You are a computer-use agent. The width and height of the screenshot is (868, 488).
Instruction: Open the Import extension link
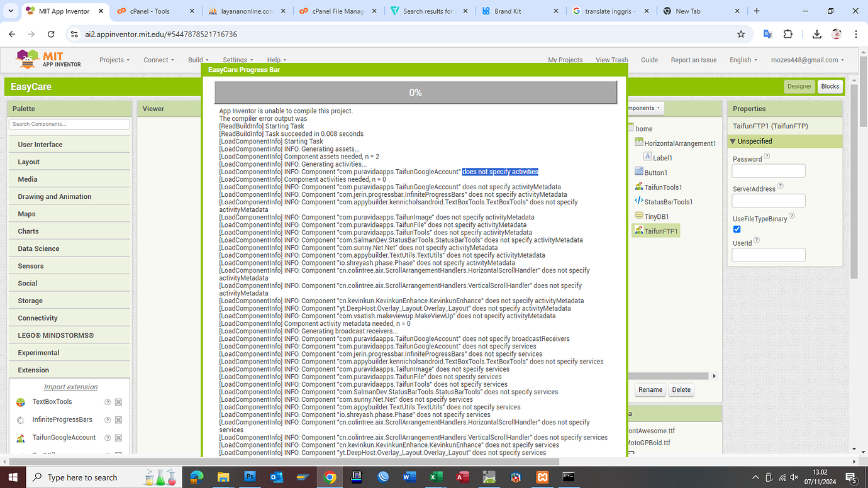pos(69,387)
